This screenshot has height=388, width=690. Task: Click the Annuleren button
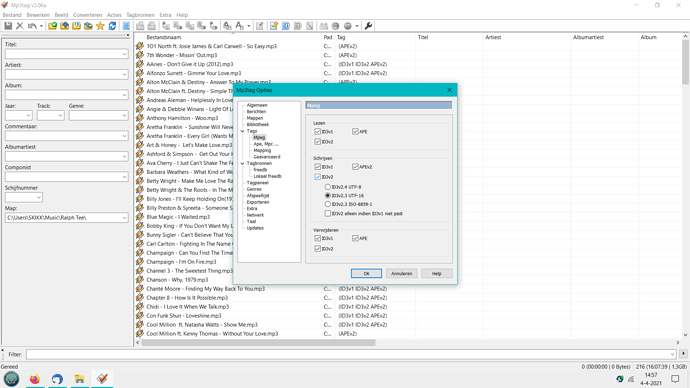(x=401, y=274)
